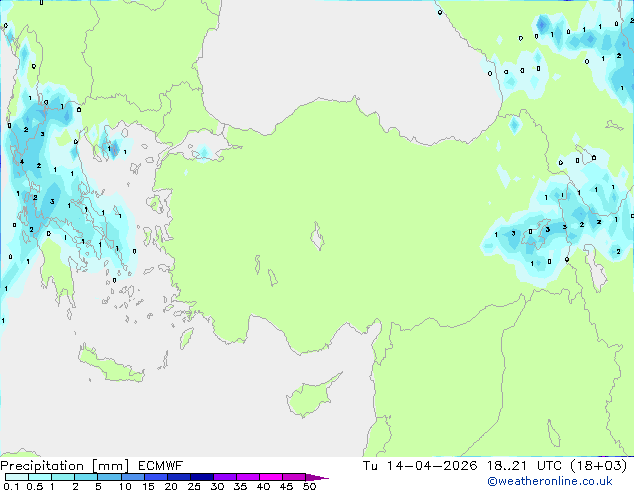The height and width of the screenshot is (490, 634).
Task: Click the '(18+03)' forecast step text
Action: [599, 466]
